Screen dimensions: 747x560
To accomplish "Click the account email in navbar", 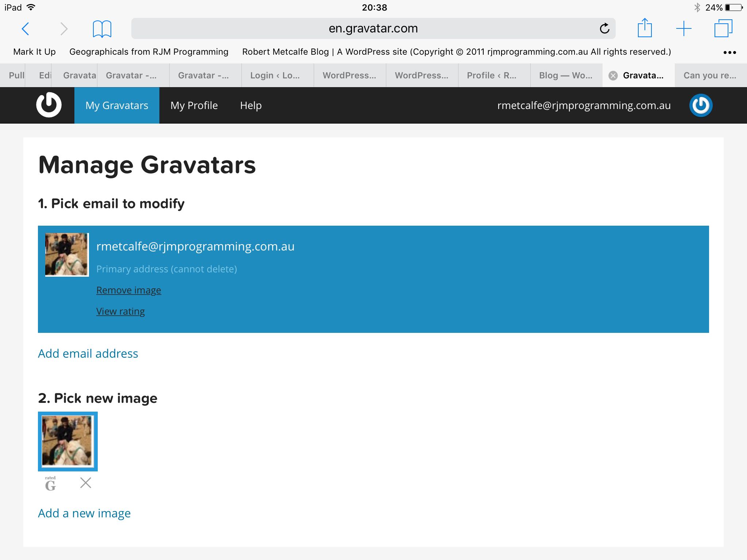I will 584,105.
